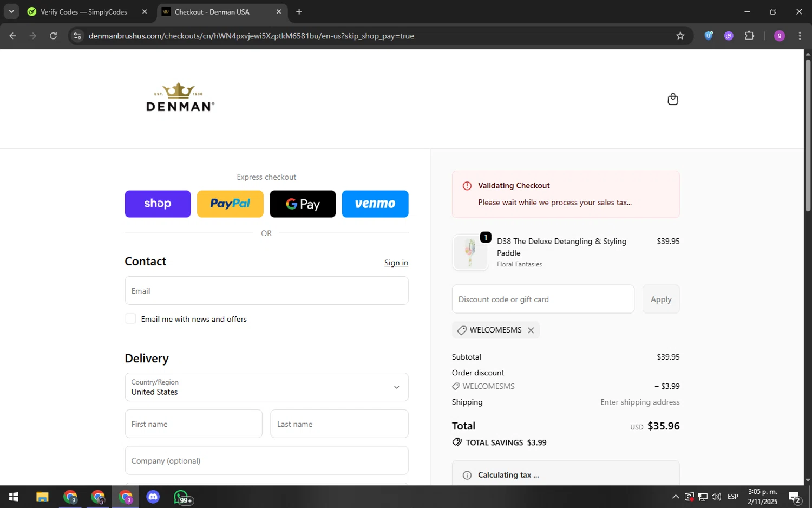812x508 pixels.
Task: Go back to previous page
Action: pos(12,36)
